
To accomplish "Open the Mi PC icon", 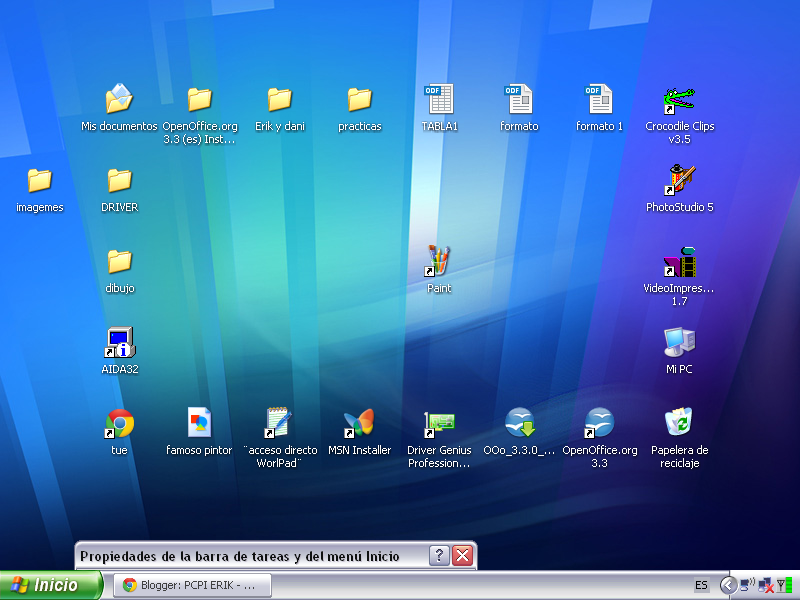I will (x=679, y=342).
